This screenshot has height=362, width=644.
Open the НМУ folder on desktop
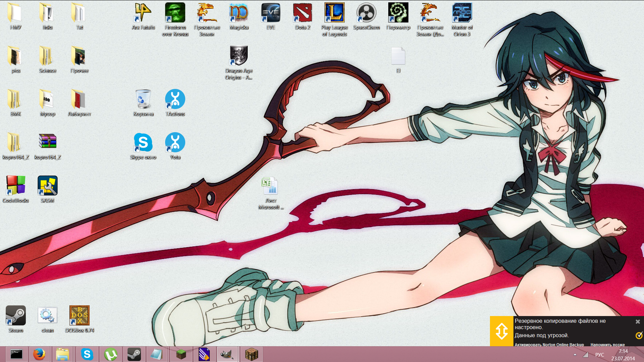coord(15,16)
